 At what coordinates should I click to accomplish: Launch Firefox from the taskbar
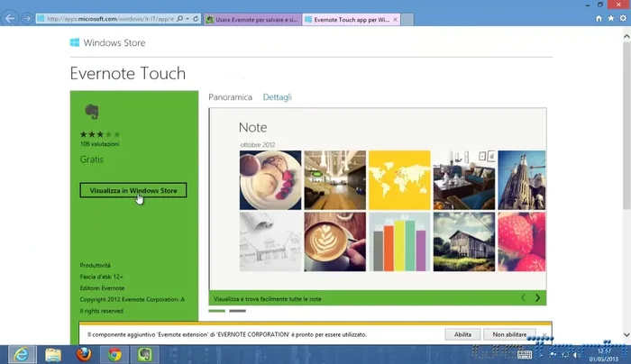(x=84, y=354)
